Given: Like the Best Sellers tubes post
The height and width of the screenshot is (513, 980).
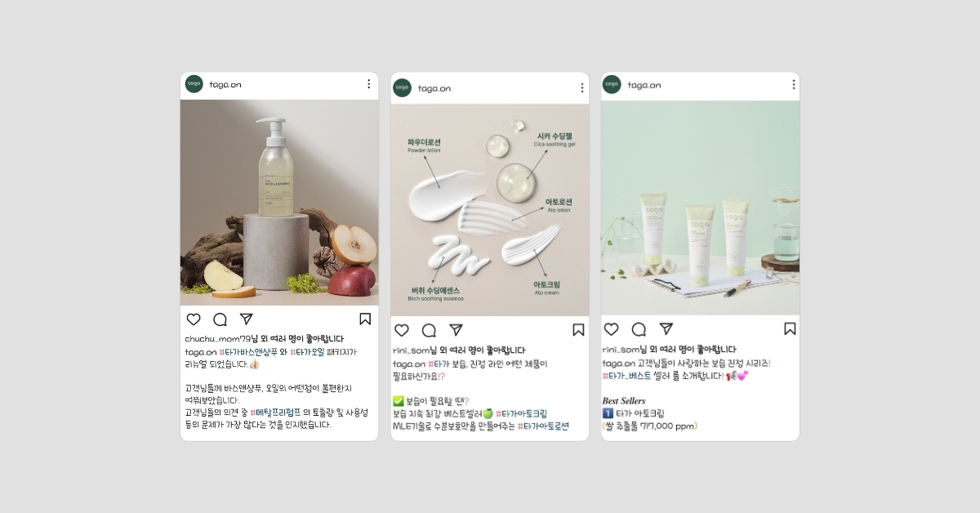Looking at the screenshot, I should click(612, 329).
